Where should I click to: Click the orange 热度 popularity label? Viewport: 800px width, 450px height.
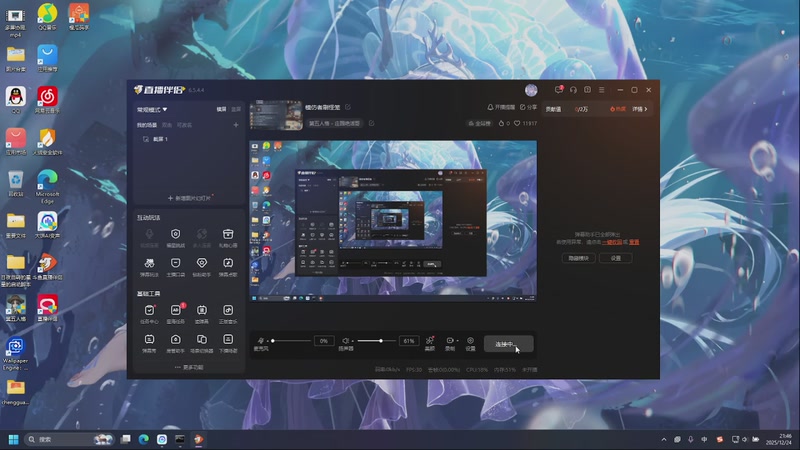click(x=618, y=109)
